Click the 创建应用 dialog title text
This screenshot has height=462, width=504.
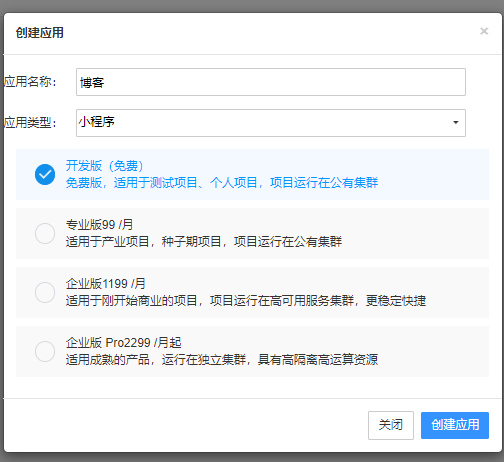(x=40, y=33)
